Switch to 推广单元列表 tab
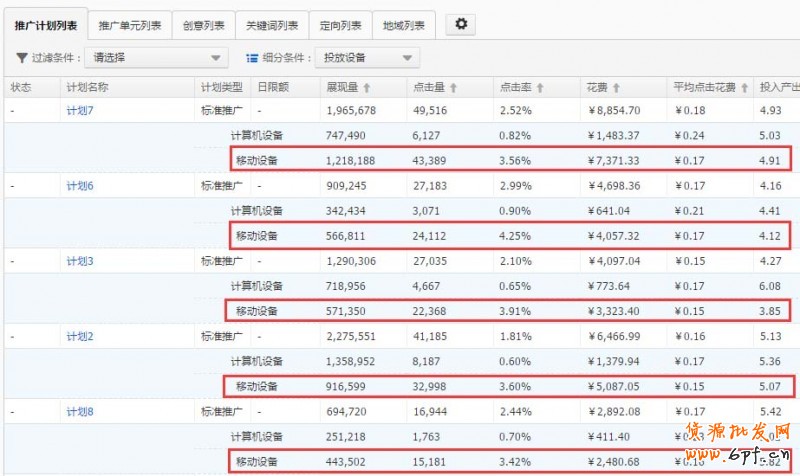Screen dimensions: 800x476 pyautogui.click(x=129, y=25)
